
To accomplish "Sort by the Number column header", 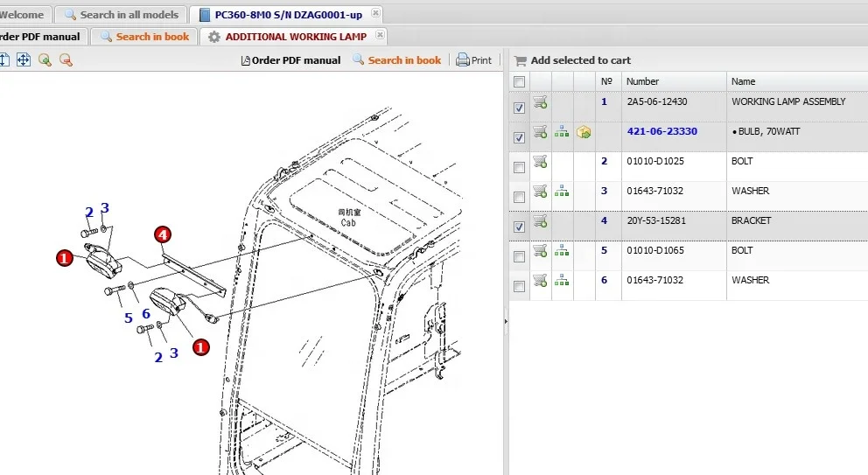I will click(x=674, y=81).
